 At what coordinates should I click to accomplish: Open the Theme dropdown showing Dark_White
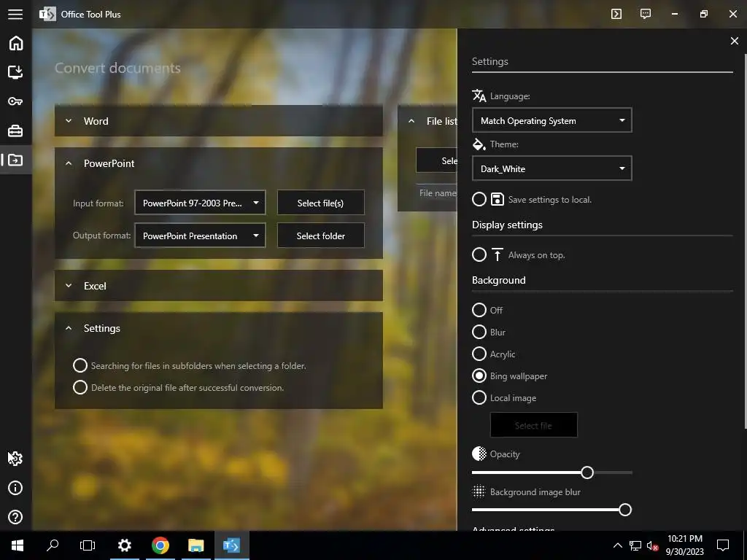(x=551, y=168)
